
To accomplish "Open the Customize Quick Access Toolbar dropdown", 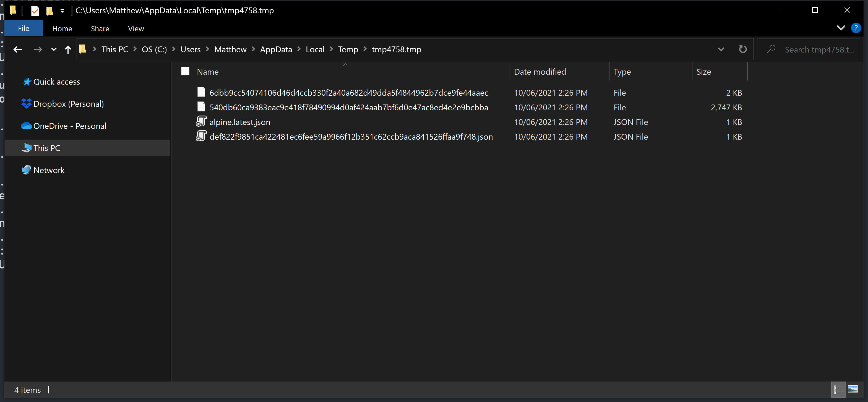I will click(62, 11).
